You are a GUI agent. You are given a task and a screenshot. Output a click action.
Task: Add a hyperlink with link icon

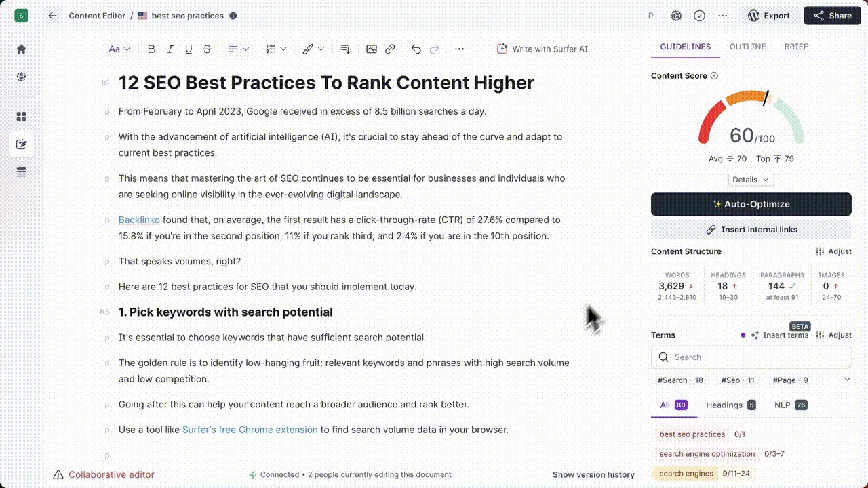[x=390, y=49]
